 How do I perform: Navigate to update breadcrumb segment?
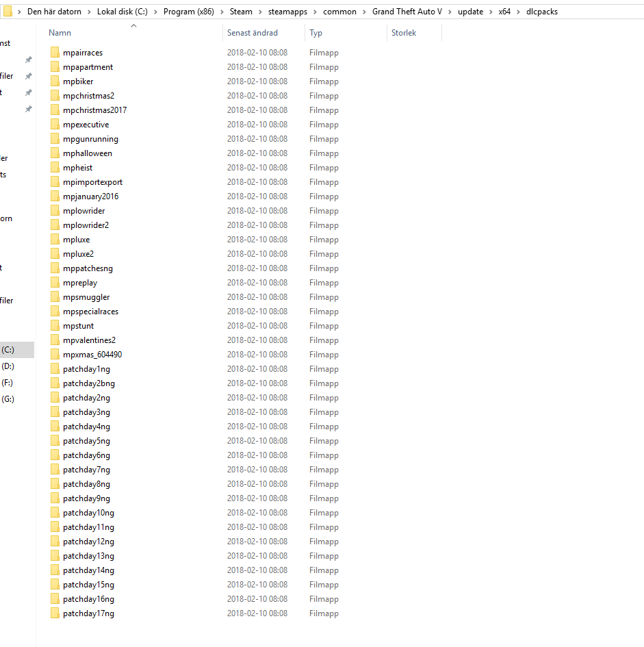point(470,12)
